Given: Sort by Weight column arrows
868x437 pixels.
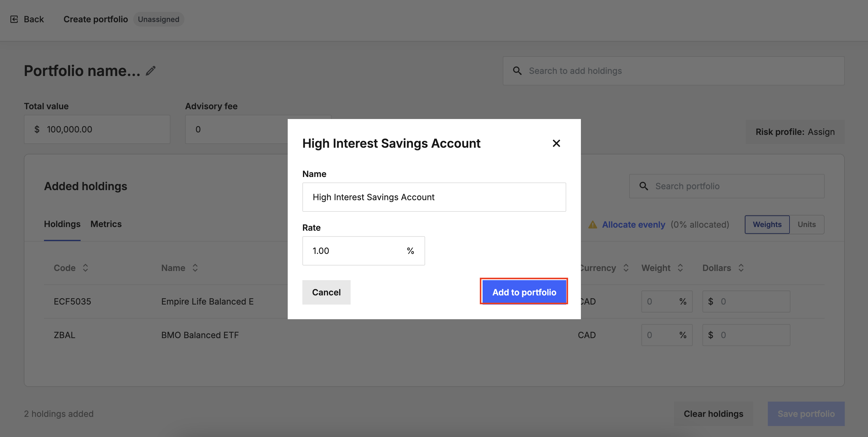Looking at the screenshot, I should coord(680,268).
